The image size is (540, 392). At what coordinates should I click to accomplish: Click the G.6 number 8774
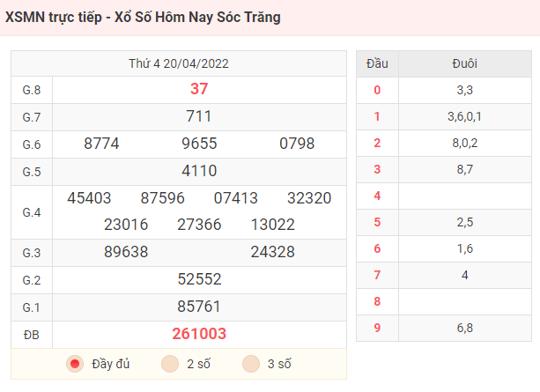(101, 144)
